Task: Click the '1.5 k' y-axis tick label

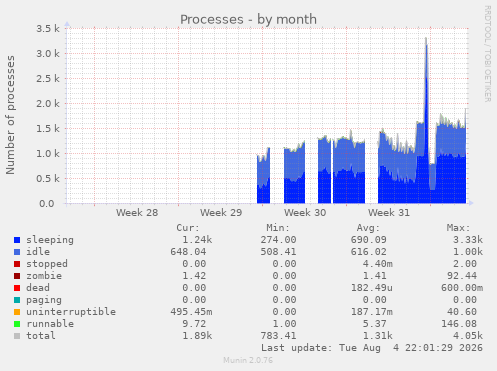Action: click(48, 129)
